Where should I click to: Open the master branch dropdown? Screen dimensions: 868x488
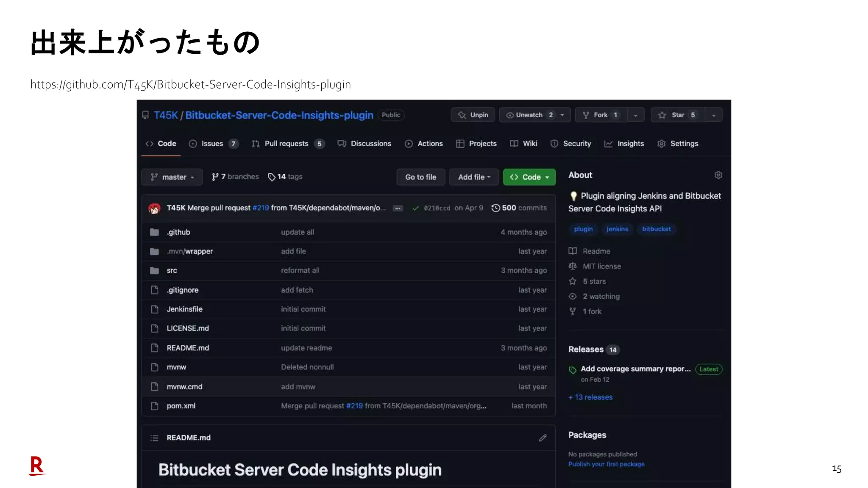[172, 177]
